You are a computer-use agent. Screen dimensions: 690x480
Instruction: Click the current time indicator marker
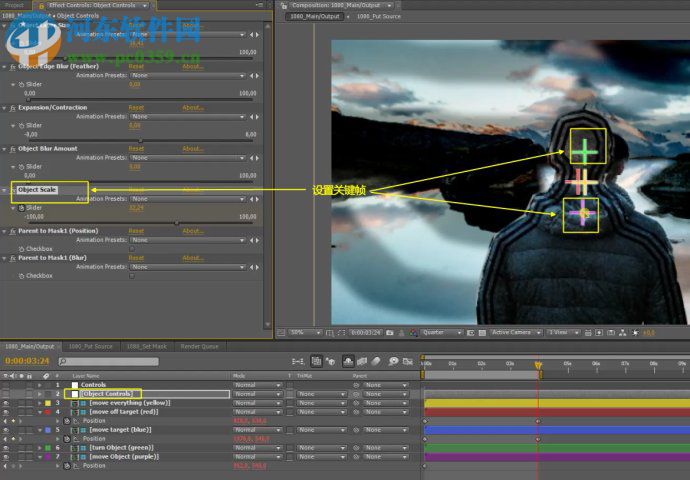[538, 364]
